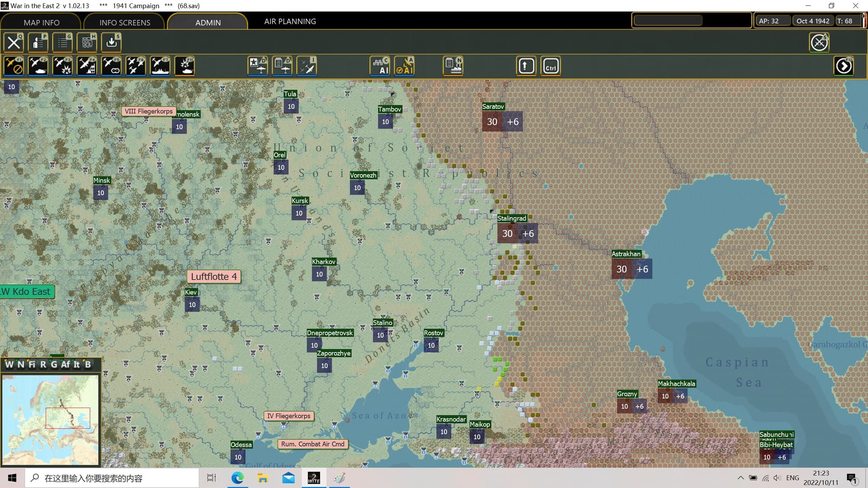Click the Saratov city label

point(493,107)
